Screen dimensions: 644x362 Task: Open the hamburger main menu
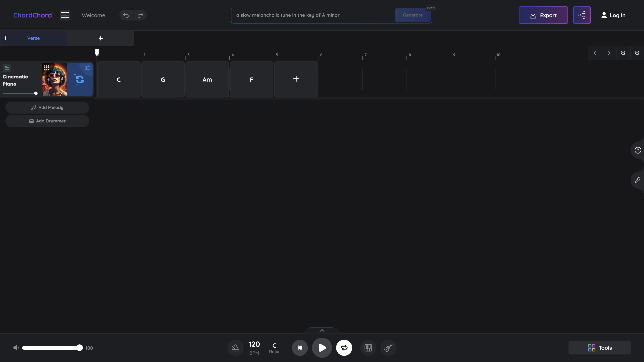[65, 15]
